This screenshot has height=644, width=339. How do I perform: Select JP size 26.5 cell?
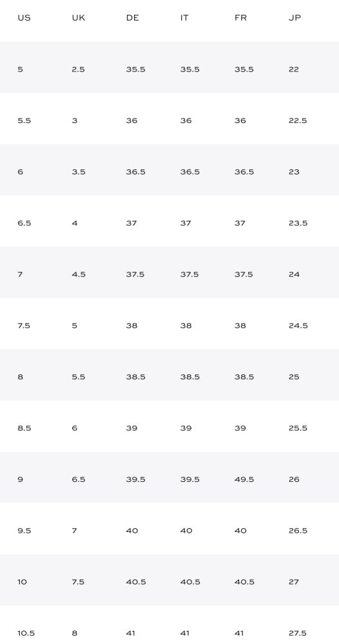click(x=298, y=531)
